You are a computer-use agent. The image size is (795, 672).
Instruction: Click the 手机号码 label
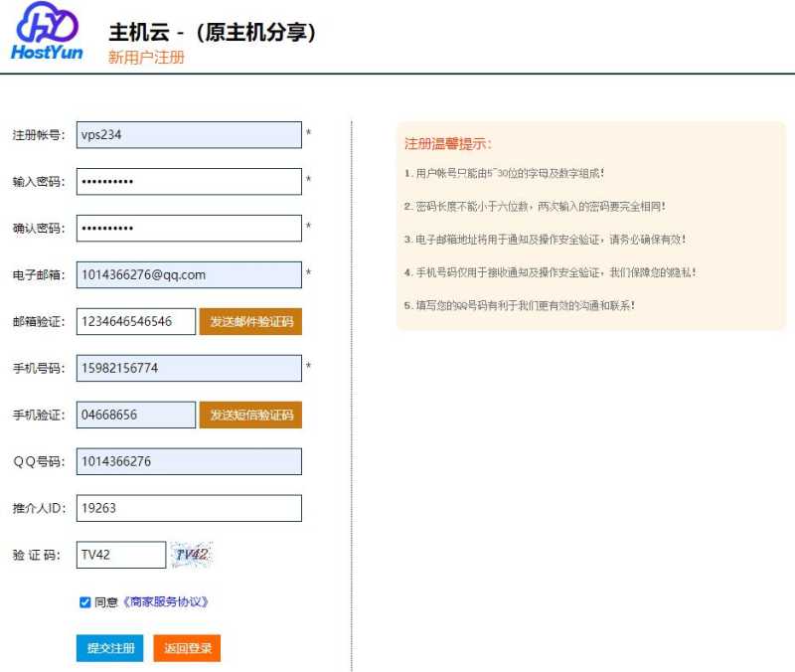39,368
